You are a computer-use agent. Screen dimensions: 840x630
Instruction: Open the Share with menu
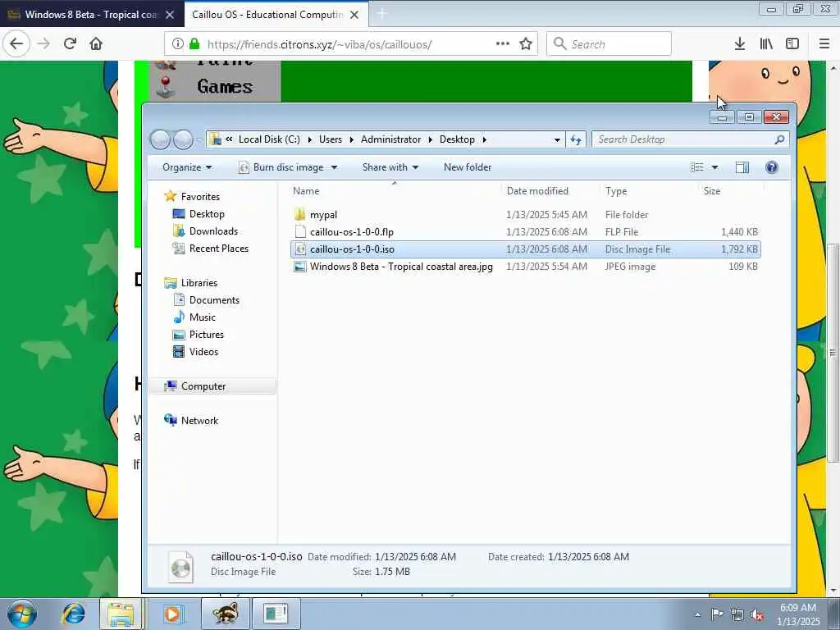pyautogui.click(x=390, y=167)
